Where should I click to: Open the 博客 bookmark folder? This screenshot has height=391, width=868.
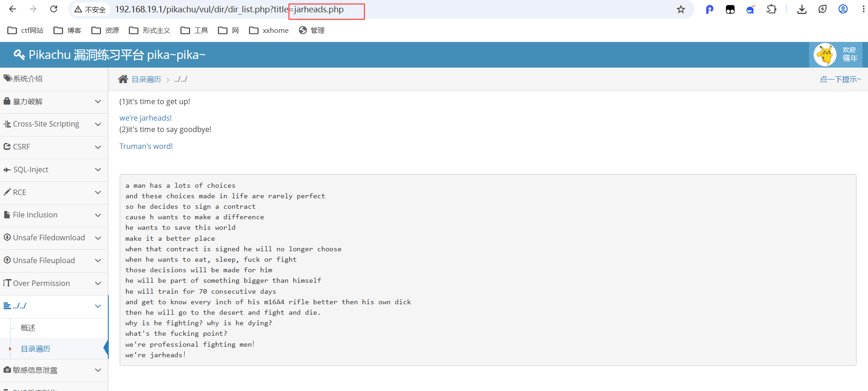coord(68,30)
